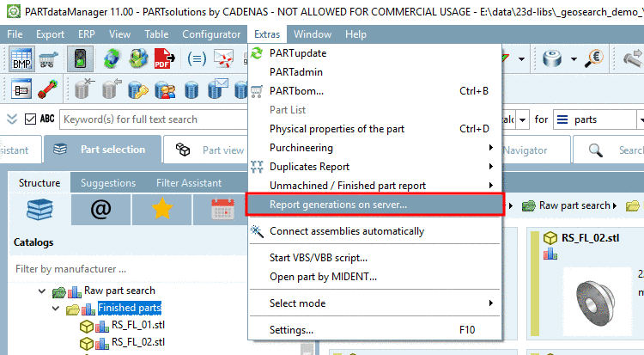Open the parts search scope dropdown

point(598,119)
